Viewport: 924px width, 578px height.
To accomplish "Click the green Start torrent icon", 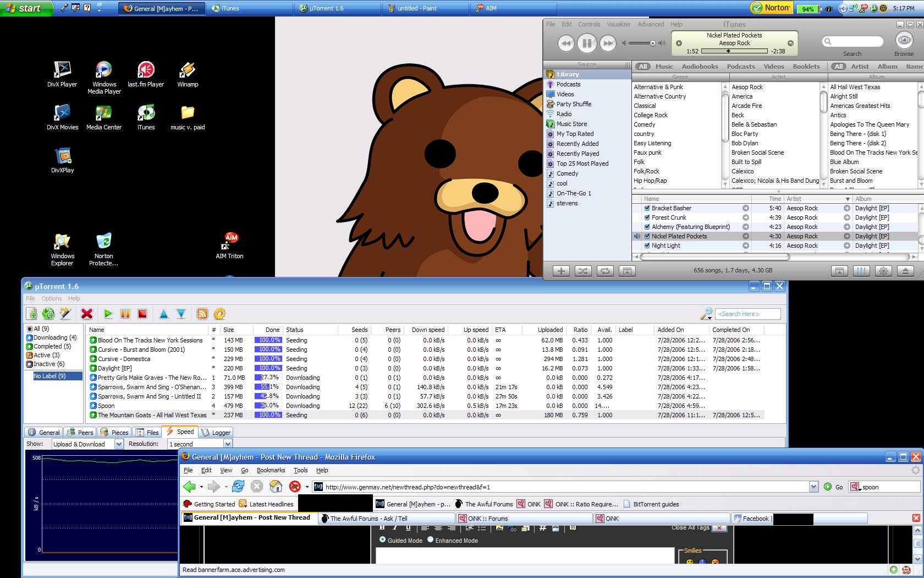I will (108, 314).
